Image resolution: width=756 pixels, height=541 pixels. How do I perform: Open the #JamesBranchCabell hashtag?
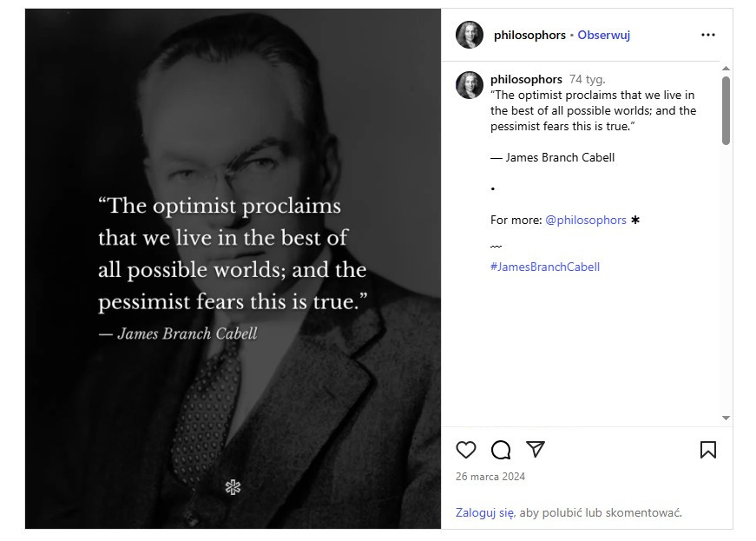click(x=545, y=267)
